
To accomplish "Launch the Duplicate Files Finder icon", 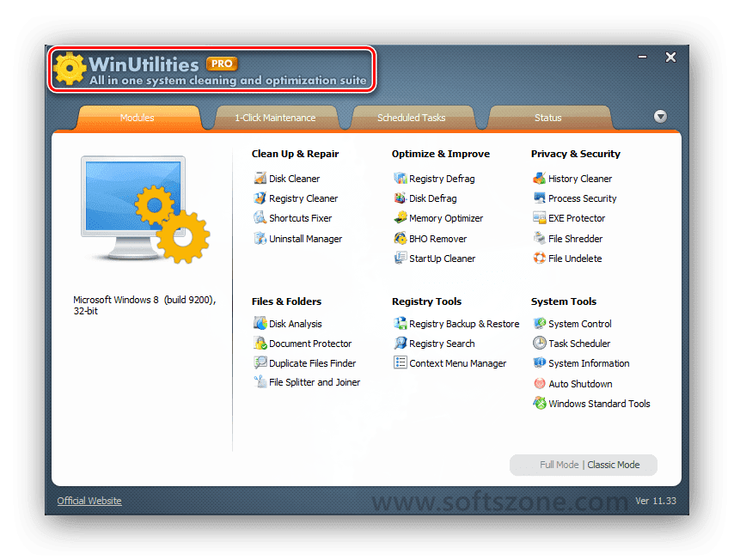I will pos(260,362).
